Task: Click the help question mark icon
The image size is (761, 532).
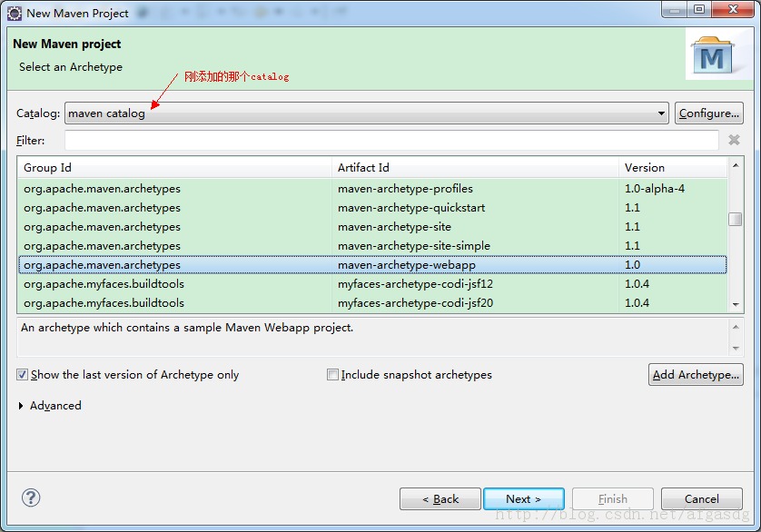Action: [31, 498]
